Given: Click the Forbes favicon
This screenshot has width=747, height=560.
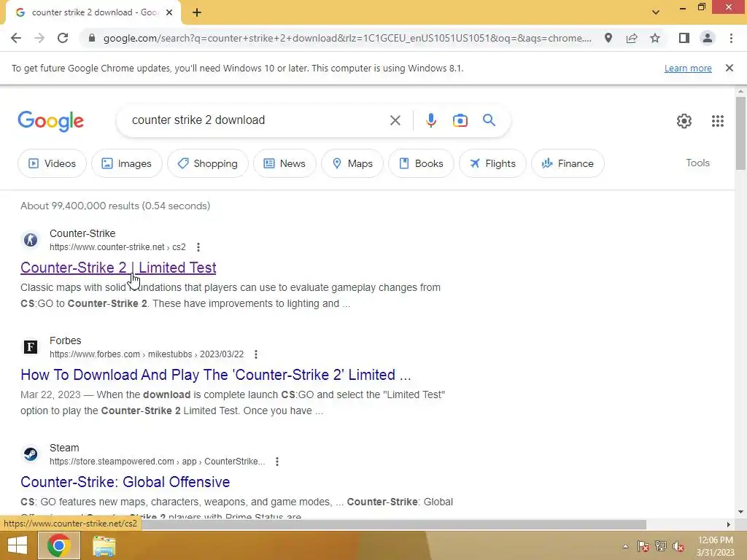Looking at the screenshot, I should point(31,346).
